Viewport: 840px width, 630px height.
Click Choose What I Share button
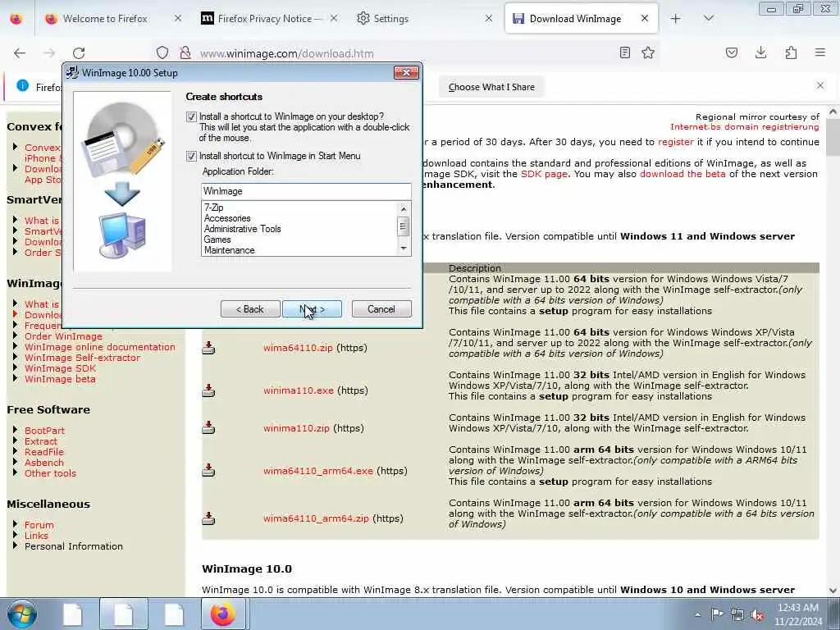tap(491, 87)
